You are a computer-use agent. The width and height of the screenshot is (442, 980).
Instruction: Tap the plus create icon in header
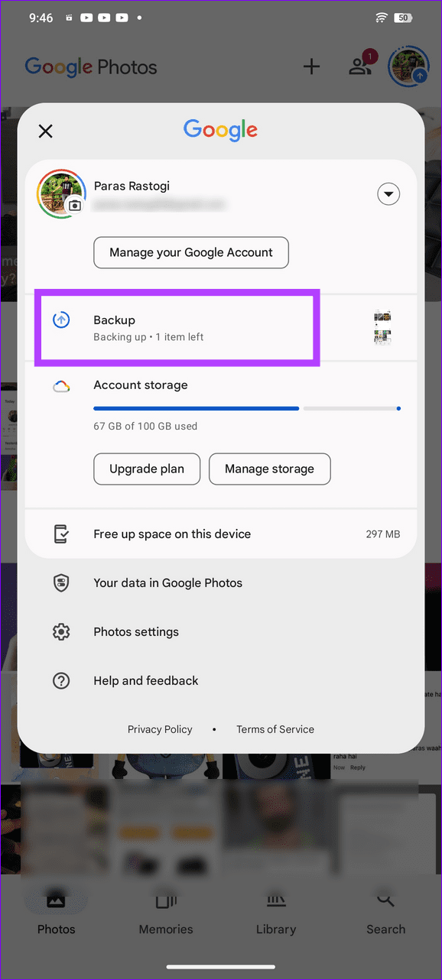tap(311, 67)
